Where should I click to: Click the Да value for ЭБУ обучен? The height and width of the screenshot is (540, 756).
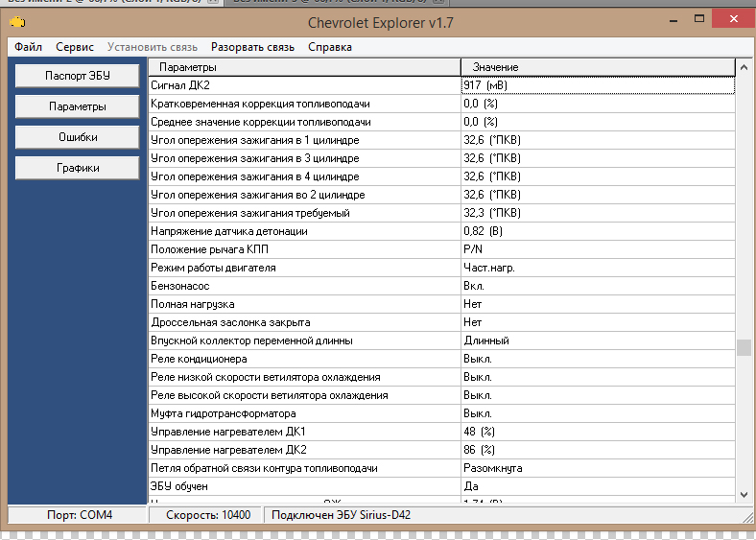pyautogui.click(x=598, y=487)
